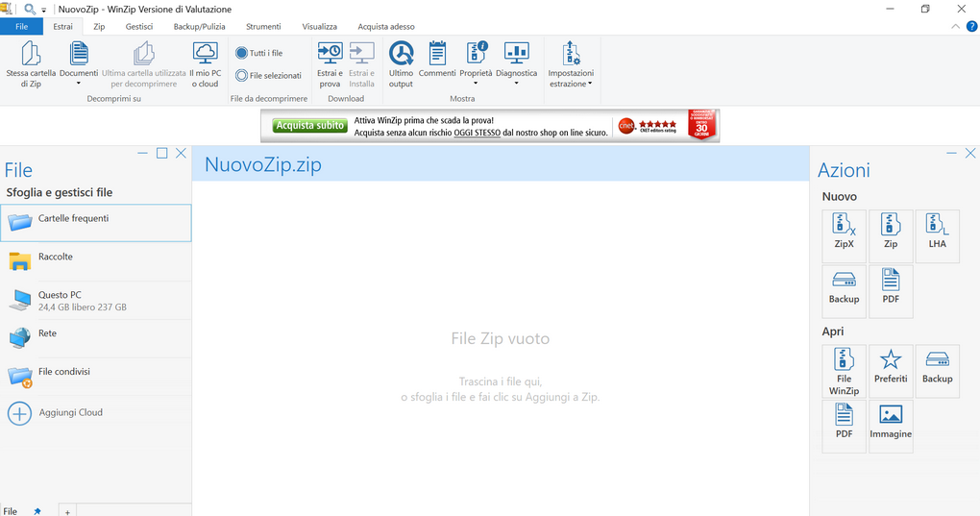Collapse the ribbon with chevron
Image resolution: width=980 pixels, height=516 pixels.
956,26
